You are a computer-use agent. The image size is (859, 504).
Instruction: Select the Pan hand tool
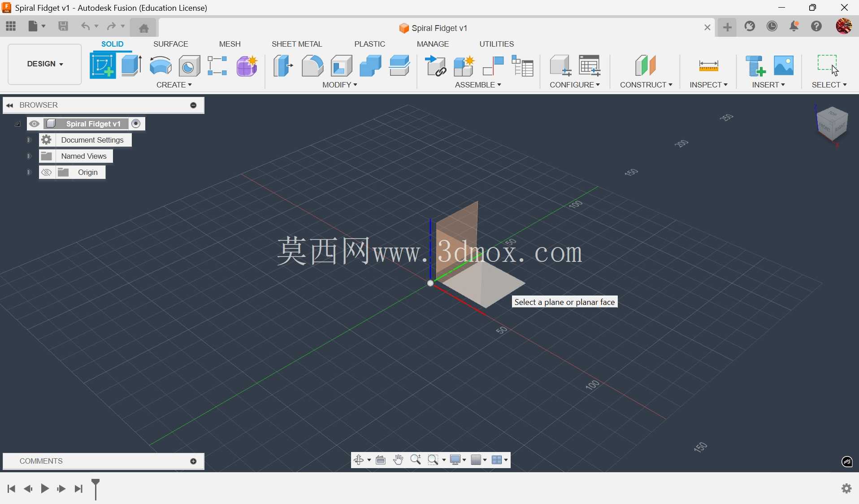point(398,460)
